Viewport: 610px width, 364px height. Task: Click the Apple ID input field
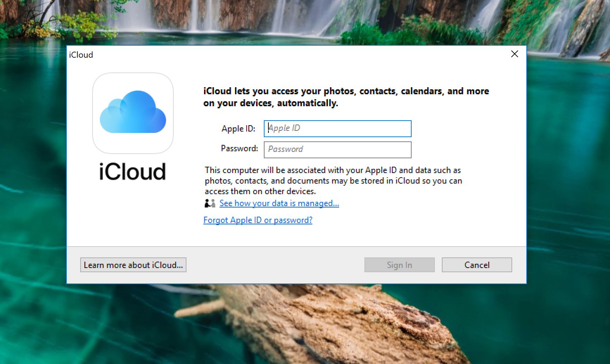click(337, 129)
